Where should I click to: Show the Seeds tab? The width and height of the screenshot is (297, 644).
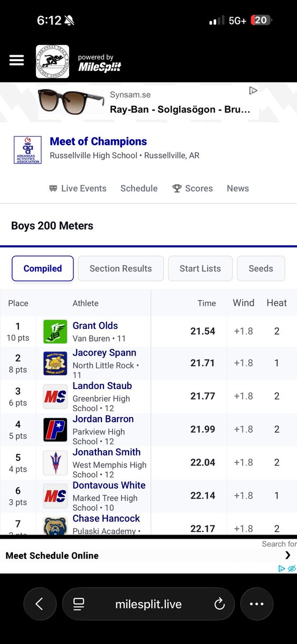(261, 268)
